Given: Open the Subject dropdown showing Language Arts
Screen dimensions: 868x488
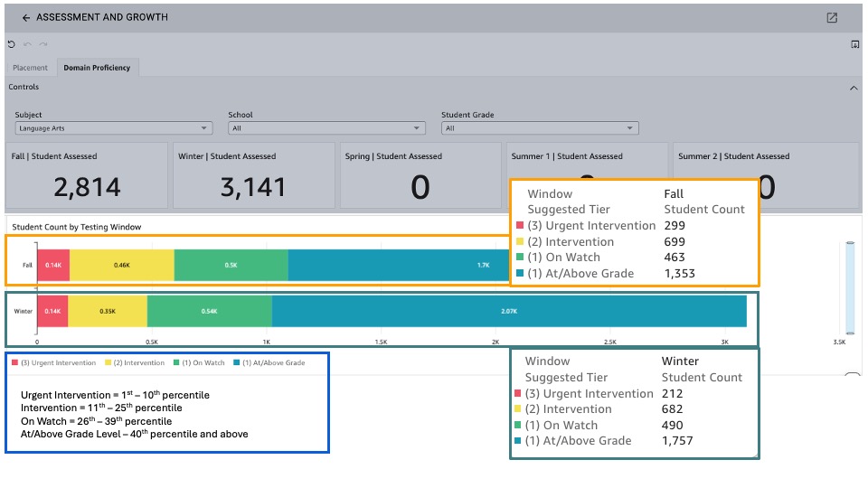Looking at the screenshot, I should [113, 128].
